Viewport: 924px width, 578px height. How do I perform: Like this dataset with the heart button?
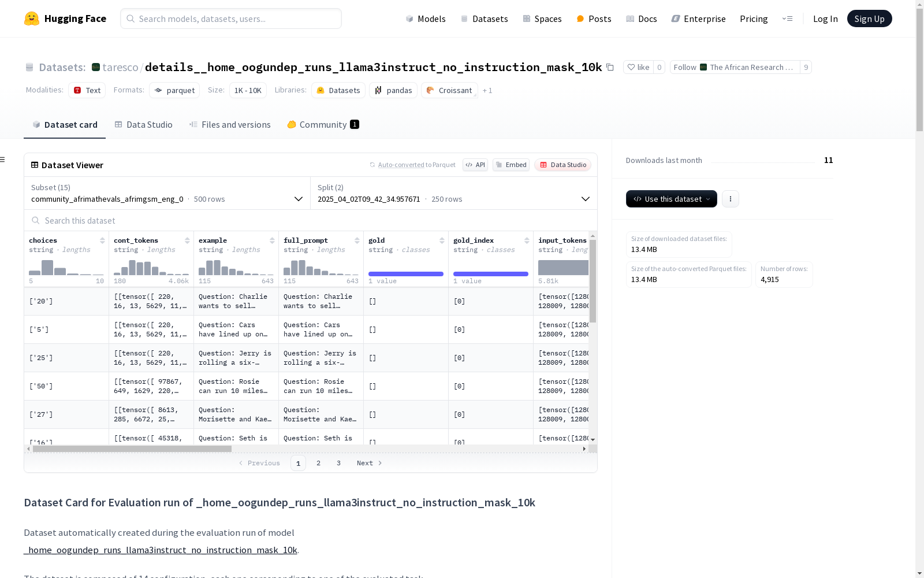click(638, 67)
